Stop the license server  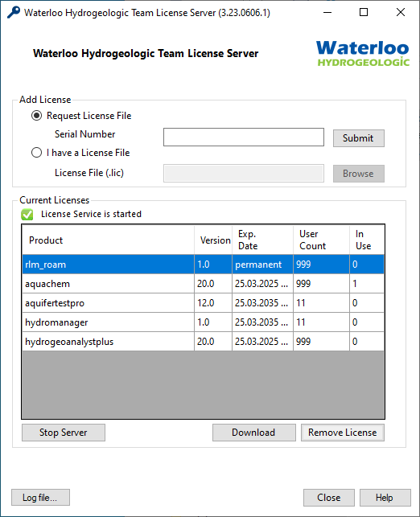pos(64,433)
